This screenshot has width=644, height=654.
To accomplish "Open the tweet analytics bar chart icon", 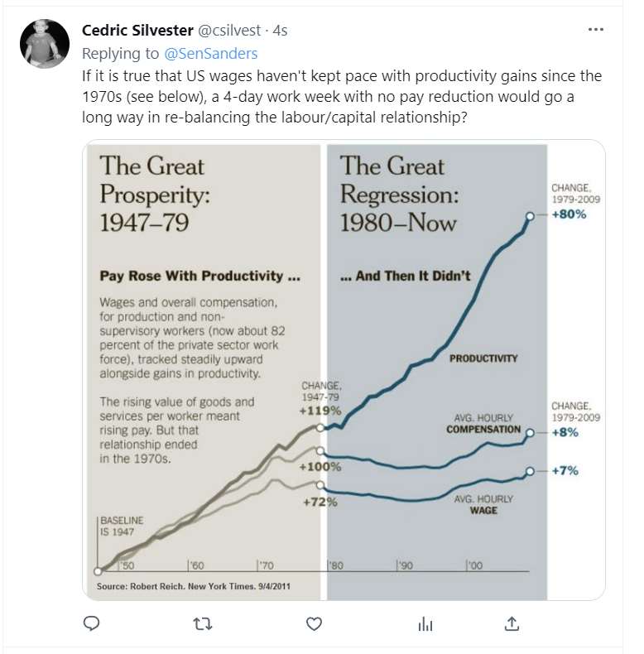I will [425, 623].
